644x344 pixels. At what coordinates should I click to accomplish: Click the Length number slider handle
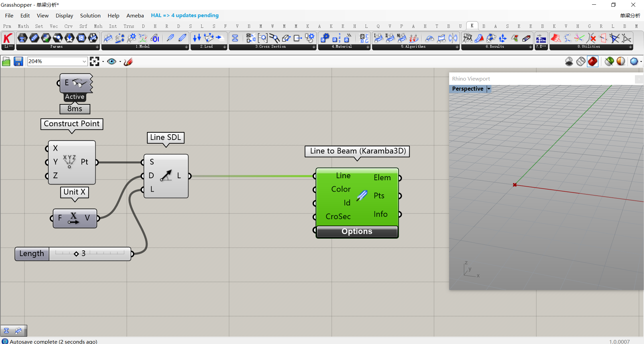[x=76, y=254]
